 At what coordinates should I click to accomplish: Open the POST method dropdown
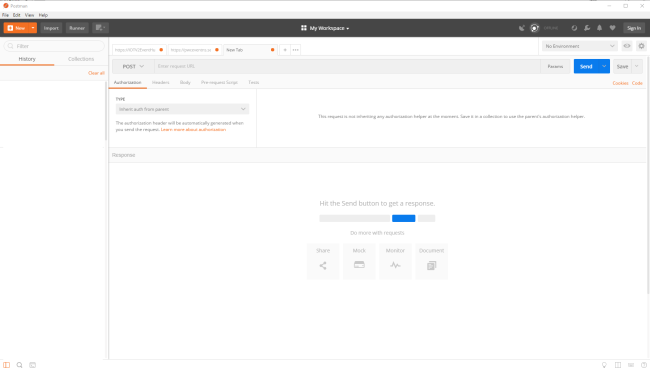point(133,66)
